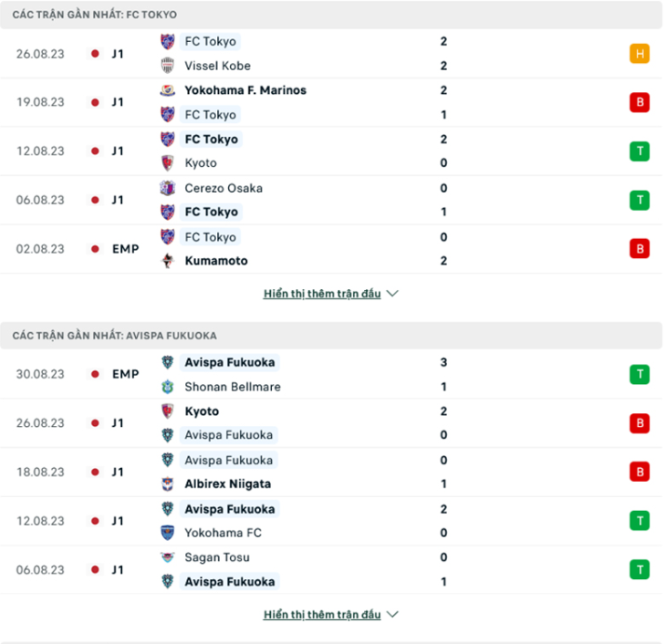The image size is (666, 644).
Task: Click the Albirex Niigata team name
Action: click(x=227, y=484)
